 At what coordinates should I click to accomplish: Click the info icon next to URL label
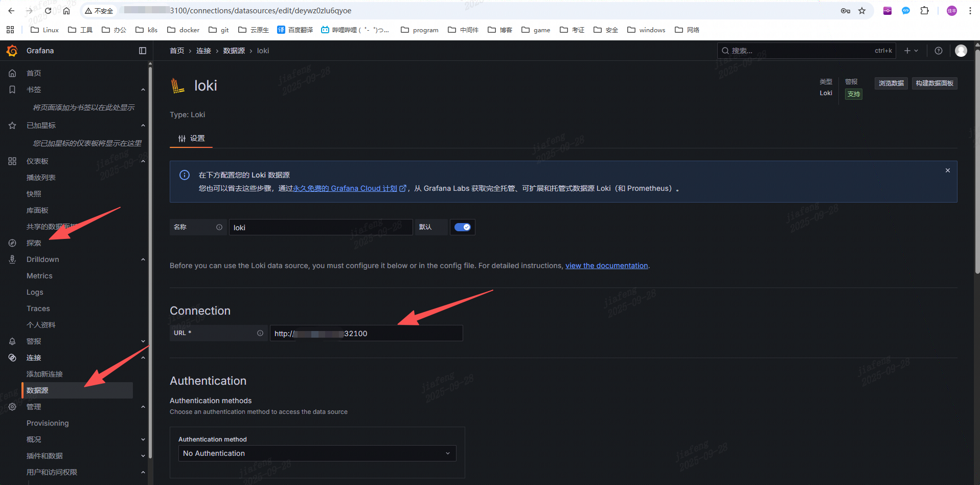260,333
